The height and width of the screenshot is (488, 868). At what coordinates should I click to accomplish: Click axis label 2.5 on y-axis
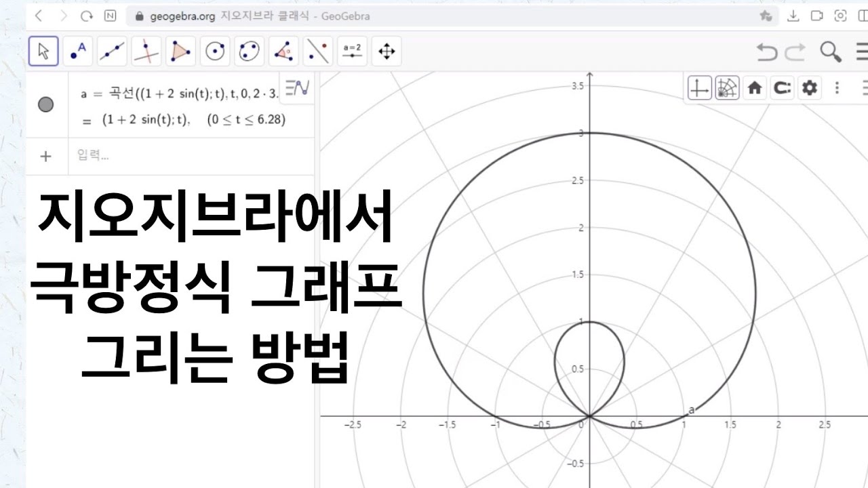coord(578,180)
